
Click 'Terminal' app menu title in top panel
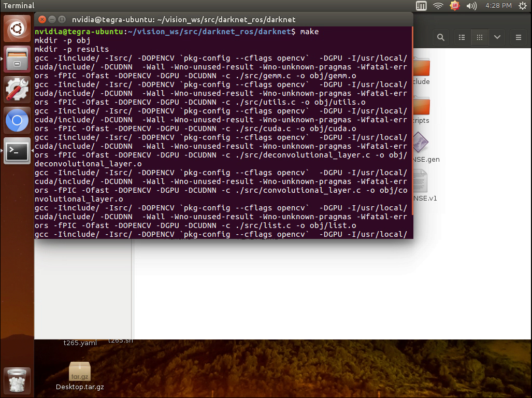tap(19, 5)
